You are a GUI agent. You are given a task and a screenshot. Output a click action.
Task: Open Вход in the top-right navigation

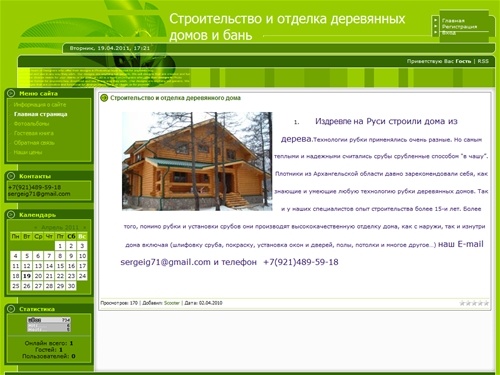click(449, 33)
